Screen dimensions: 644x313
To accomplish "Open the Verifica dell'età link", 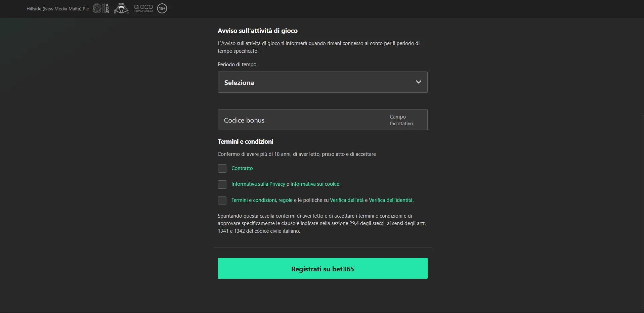I will coord(347,200).
